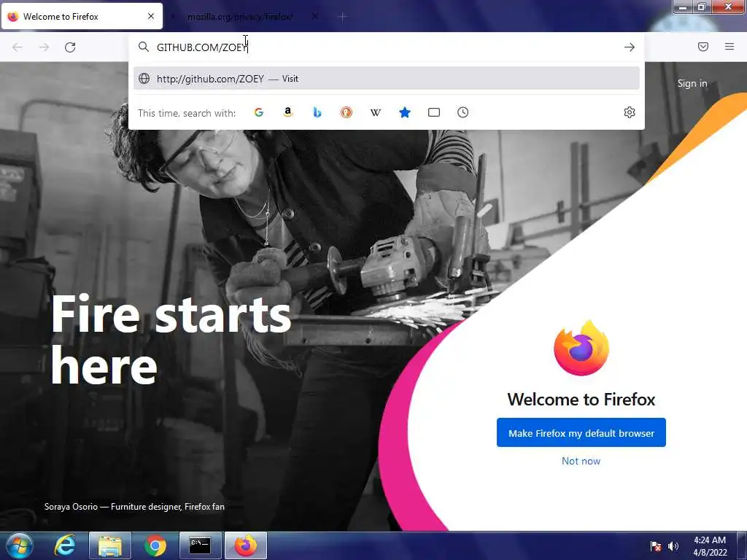Click in the address bar text field
Screen dimensions: 747x560
tap(386, 47)
